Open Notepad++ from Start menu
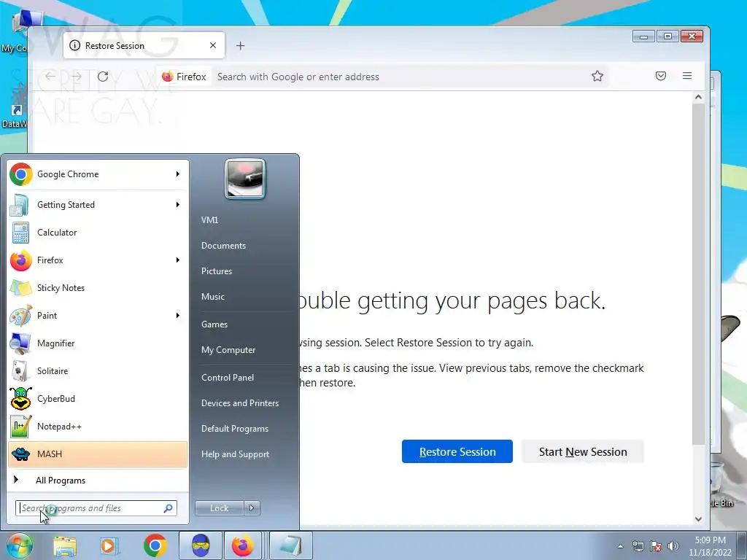This screenshot has width=747, height=560. [98, 426]
